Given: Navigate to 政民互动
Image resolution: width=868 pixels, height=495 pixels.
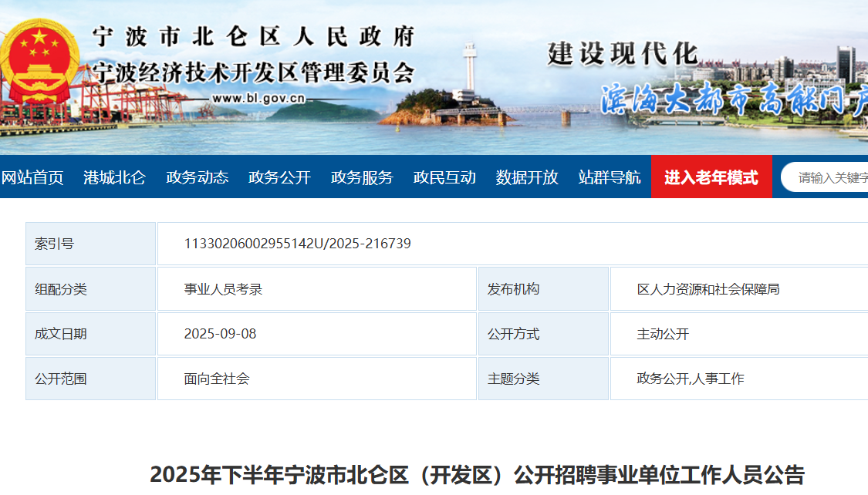Looking at the screenshot, I should coord(444,177).
